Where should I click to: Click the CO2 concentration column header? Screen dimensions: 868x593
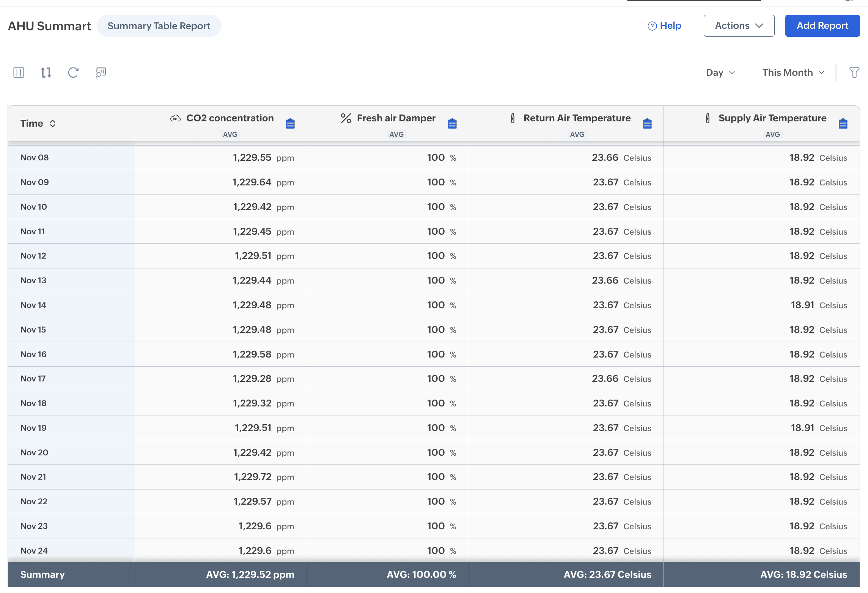[230, 118]
